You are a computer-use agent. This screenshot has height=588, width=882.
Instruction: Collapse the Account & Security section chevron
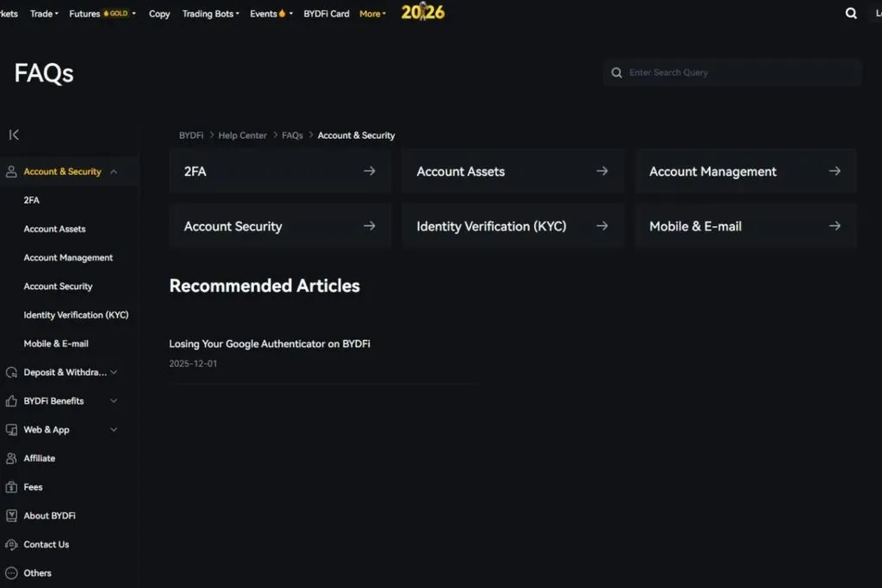pyautogui.click(x=114, y=171)
